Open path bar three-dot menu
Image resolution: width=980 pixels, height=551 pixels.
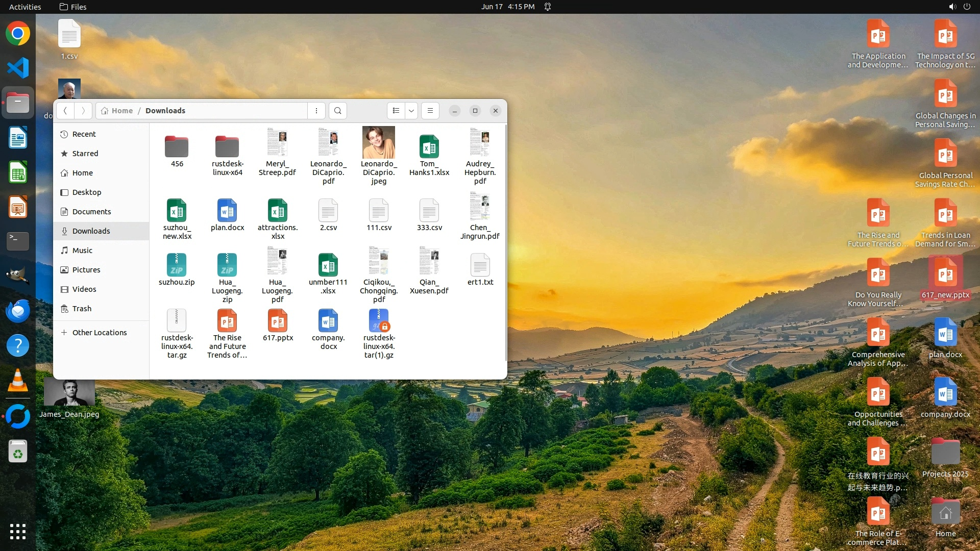tap(316, 111)
